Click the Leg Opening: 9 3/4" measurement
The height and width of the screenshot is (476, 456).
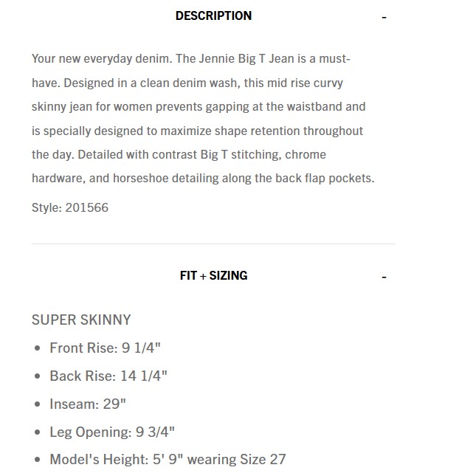[112, 432]
